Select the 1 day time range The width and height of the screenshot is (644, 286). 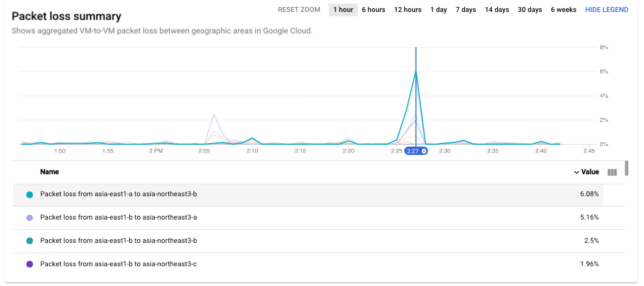coord(439,10)
